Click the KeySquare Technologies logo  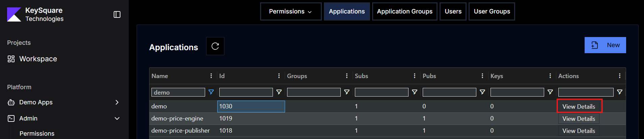tap(14, 14)
